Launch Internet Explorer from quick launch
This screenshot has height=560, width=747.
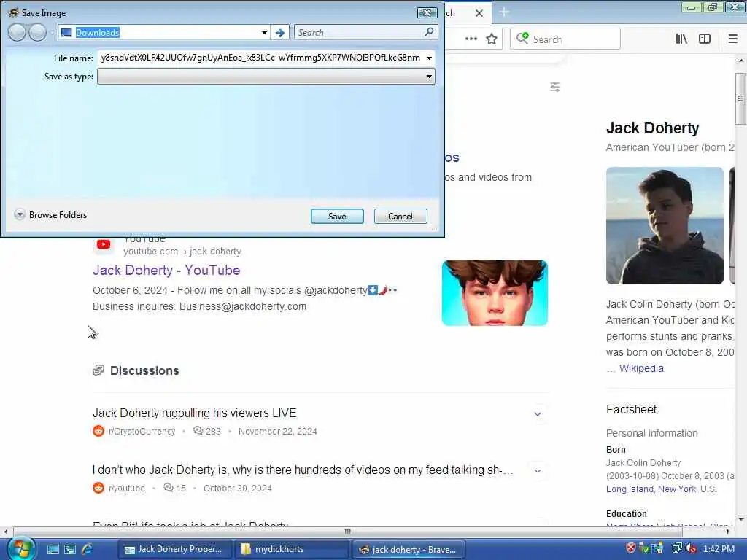click(88, 549)
